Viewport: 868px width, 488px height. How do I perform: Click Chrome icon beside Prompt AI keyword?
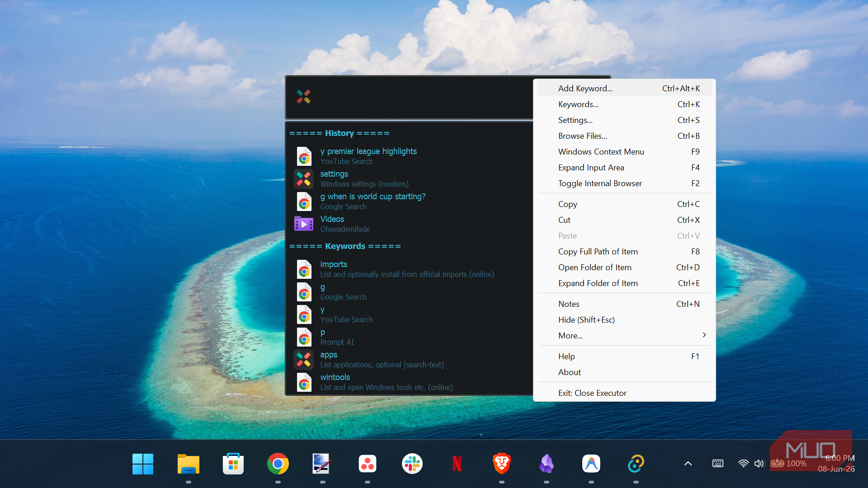point(304,337)
